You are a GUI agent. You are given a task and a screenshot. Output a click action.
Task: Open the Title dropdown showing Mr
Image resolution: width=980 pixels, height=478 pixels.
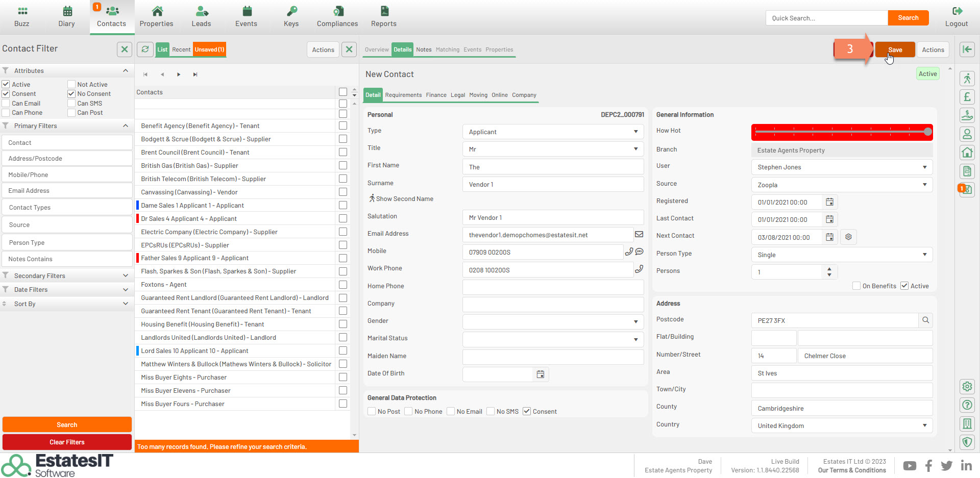553,149
